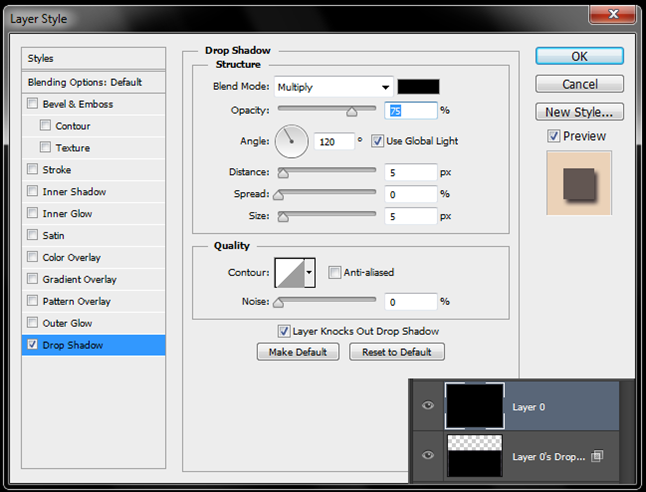This screenshot has height=492, width=646.
Task: Hide Layer 0 using eye icon
Action: coord(428,407)
